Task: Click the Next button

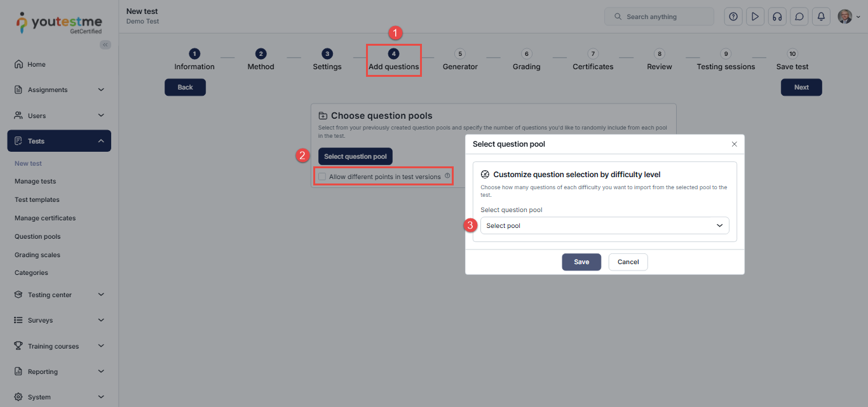Action: click(x=801, y=87)
